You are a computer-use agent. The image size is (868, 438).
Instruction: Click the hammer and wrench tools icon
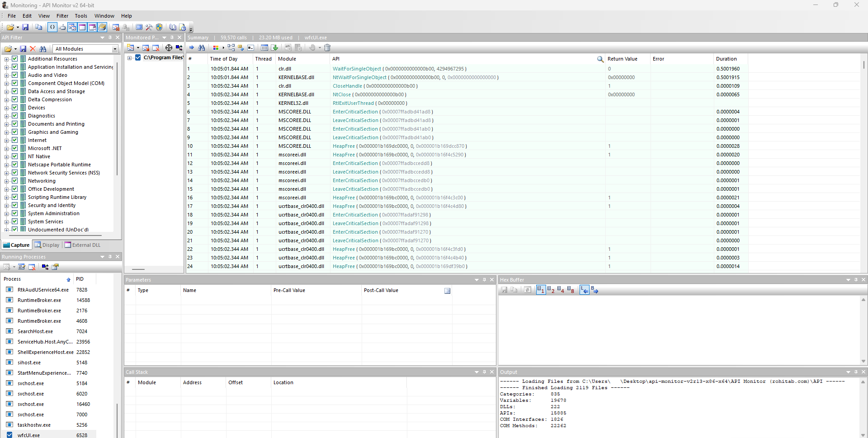point(149,27)
